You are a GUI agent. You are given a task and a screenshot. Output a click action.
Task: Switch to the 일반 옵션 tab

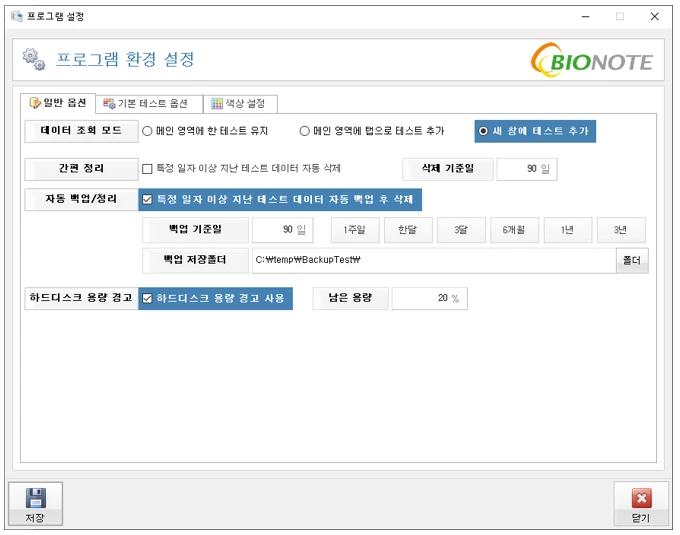click(58, 103)
